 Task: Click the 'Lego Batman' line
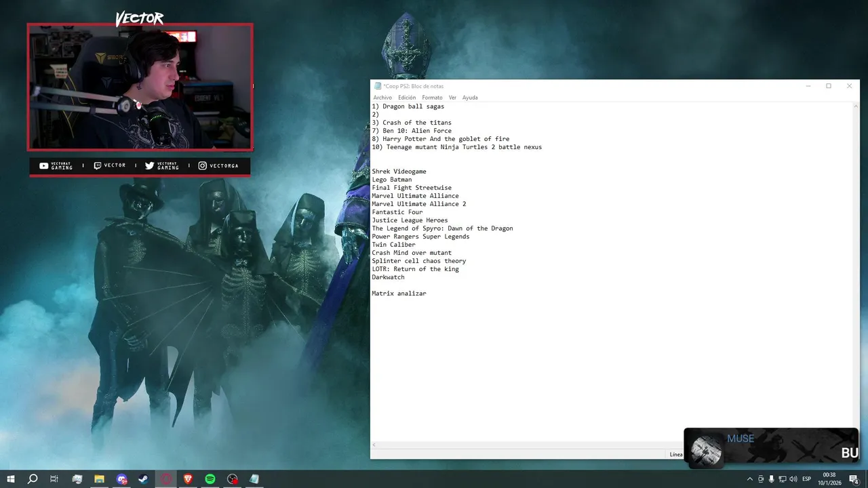(x=391, y=180)
